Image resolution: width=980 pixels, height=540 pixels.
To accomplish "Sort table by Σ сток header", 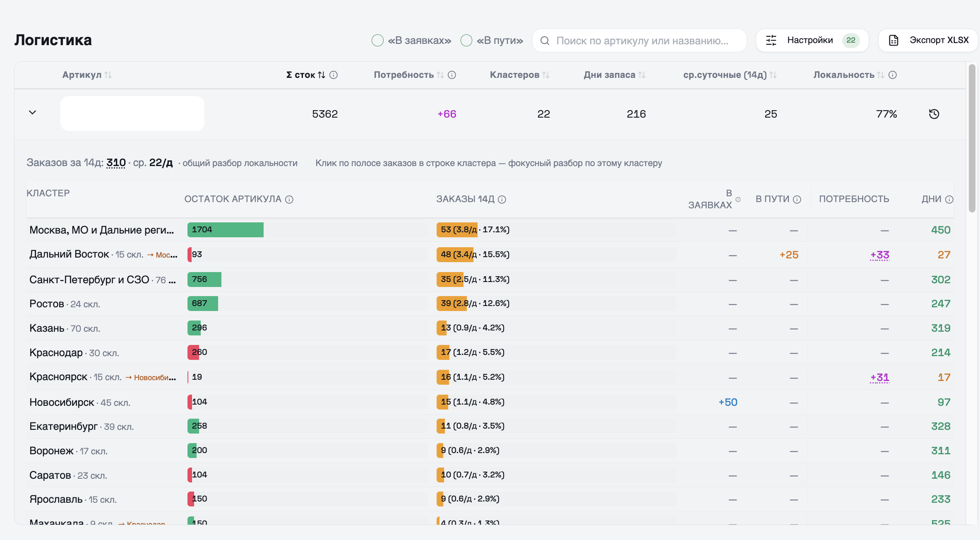I will click(x=305, y=75).
